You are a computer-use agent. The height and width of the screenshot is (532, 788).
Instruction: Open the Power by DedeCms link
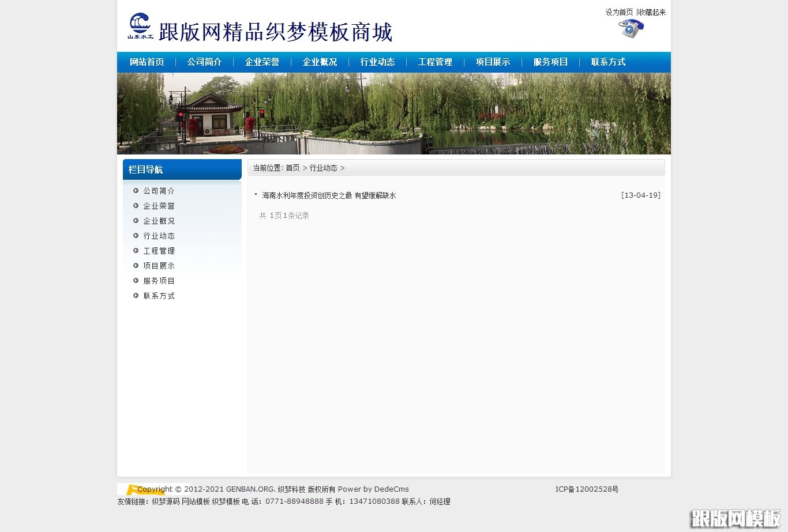coord(373,489)
